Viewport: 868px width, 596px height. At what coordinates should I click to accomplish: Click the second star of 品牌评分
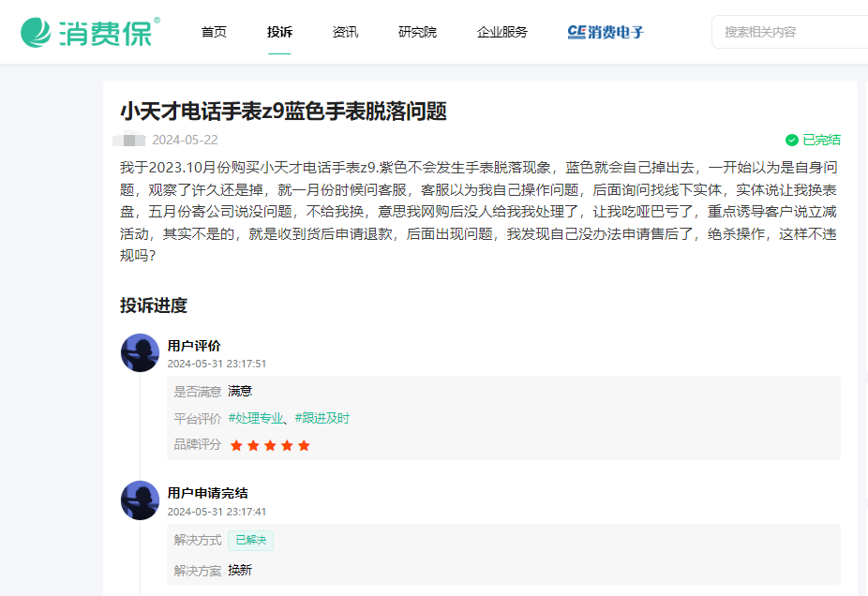point(253,445)
